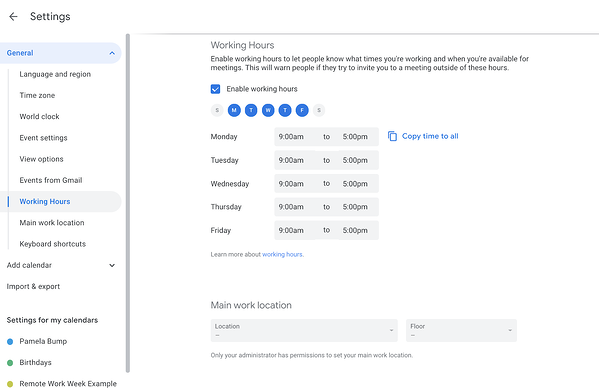Toggle Monday day circle
Viewport: 599px width, 388px height.
234,110
